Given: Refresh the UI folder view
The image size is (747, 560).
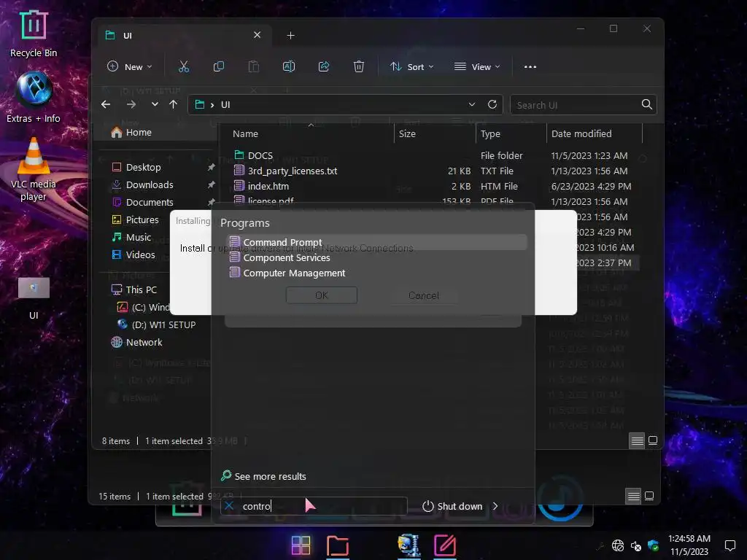Looking at the screenshot, I should pyautogui.click(x=492, y=104).
